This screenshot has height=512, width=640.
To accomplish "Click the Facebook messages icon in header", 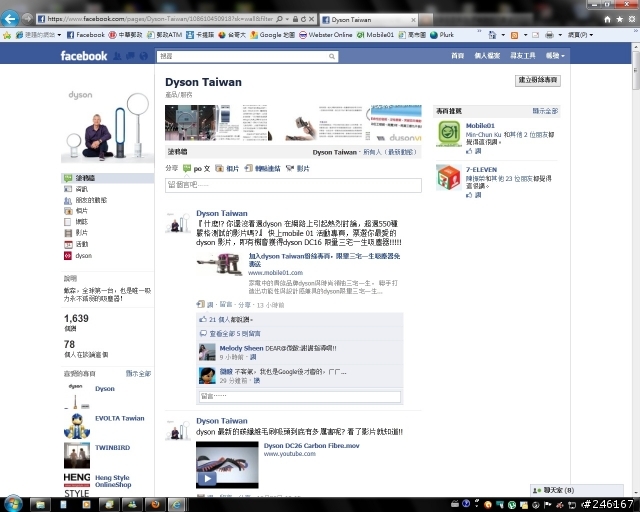I will (130, 56).
